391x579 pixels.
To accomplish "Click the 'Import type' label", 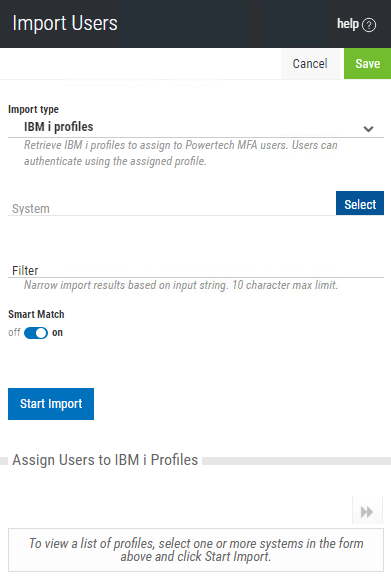I will point(33,109).
